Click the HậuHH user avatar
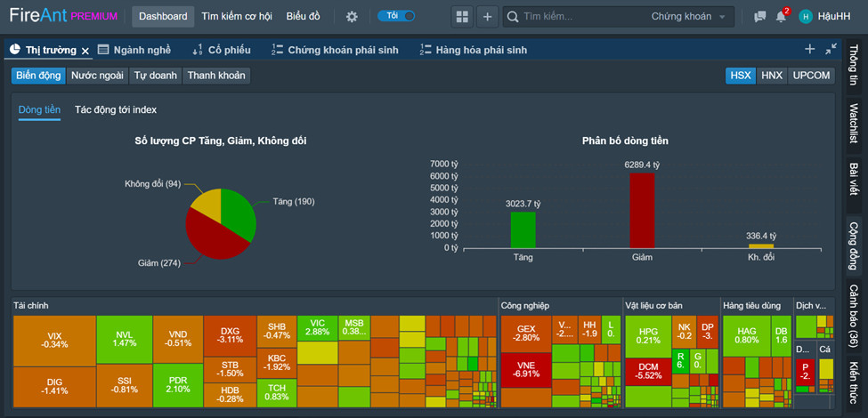This screenshot has height=418, width=868. [x=806, y=17]
